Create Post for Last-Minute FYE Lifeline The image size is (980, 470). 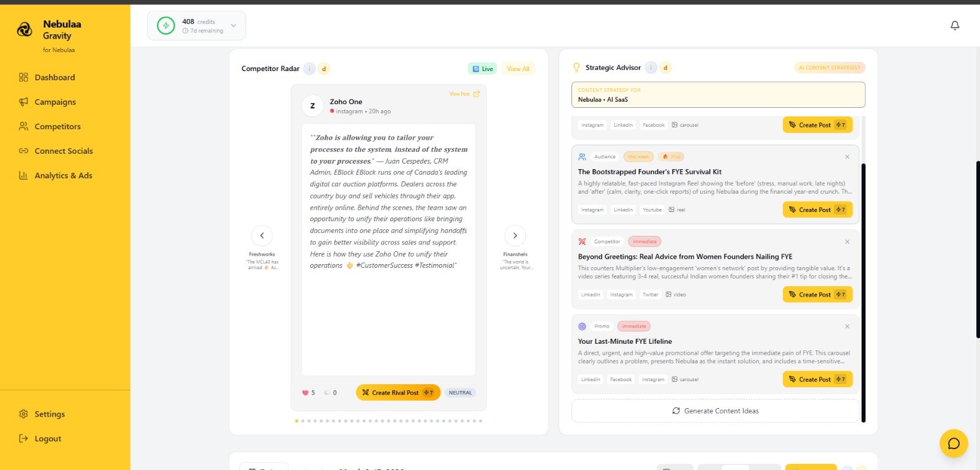818,379
